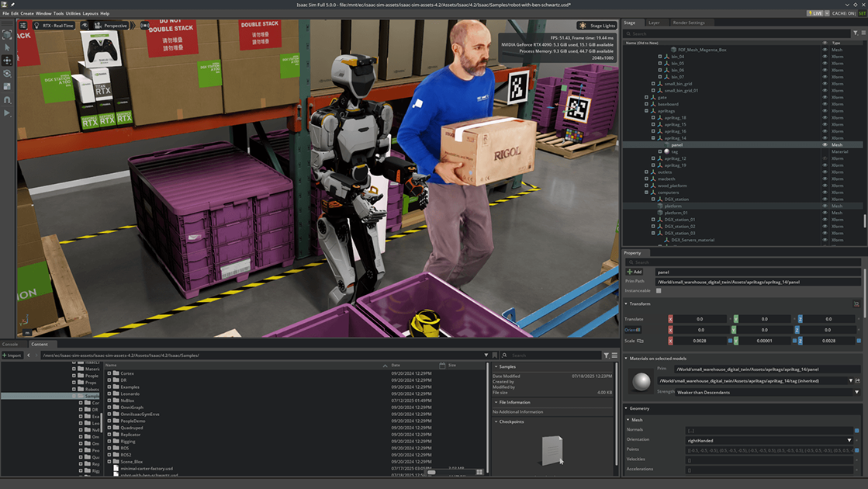Open the Perspective camera menu

coord(111,26)
